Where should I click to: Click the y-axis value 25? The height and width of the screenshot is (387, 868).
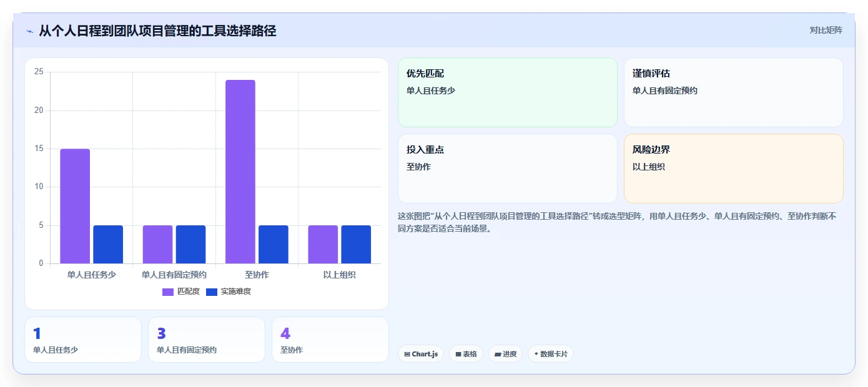[x=39, y=72]
